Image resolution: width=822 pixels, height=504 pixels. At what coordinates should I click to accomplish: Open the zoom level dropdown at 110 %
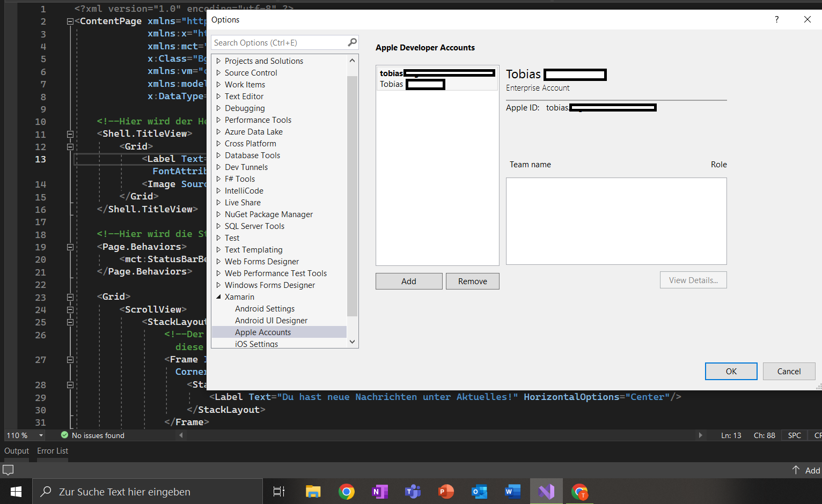pos(41,435)
